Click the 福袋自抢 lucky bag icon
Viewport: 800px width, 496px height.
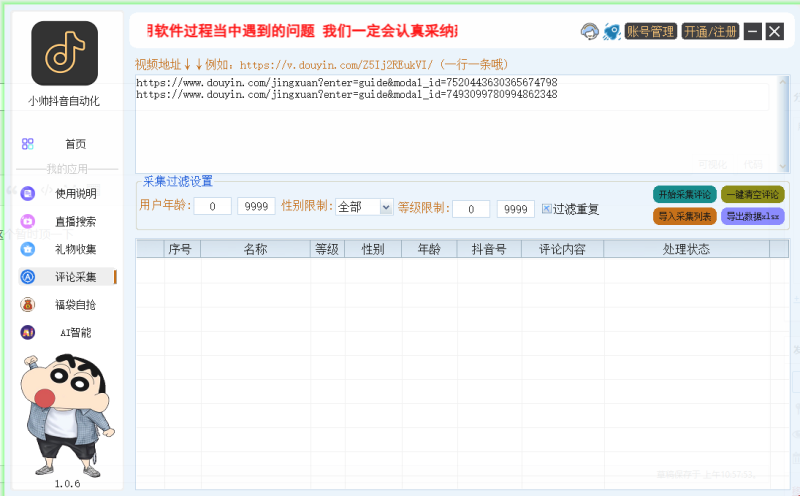pyautogui.click(x=28, y=304)
